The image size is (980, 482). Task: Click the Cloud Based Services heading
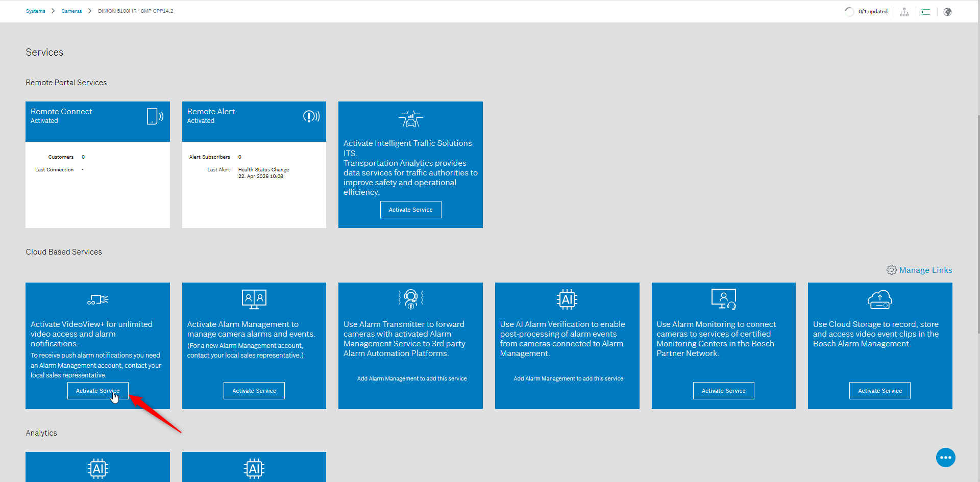(64, 252)
